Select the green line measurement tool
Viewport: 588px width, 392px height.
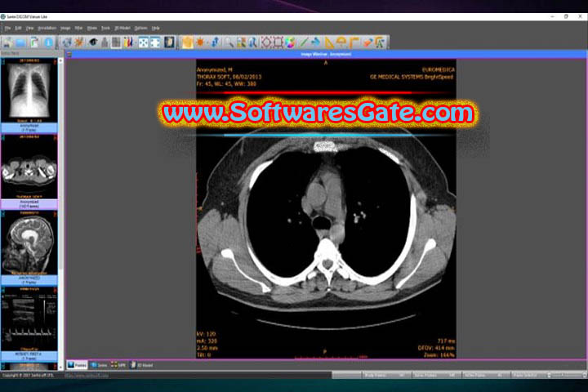[304, 42]
